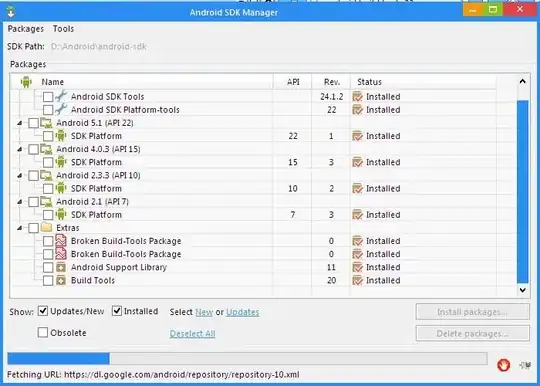Click the folder icon of Android 4.0.3 (API 15)
This screenshot has height=386, width=540.
[x=46, y=149]
